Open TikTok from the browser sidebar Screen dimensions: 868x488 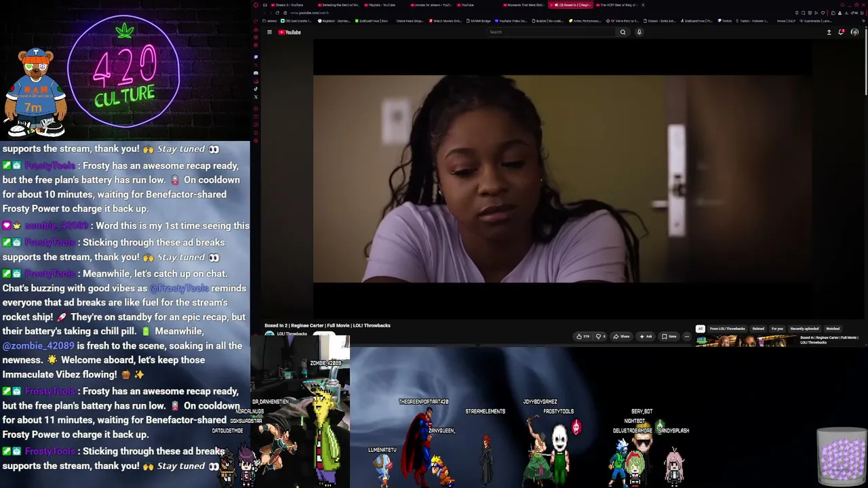(256, 89)
